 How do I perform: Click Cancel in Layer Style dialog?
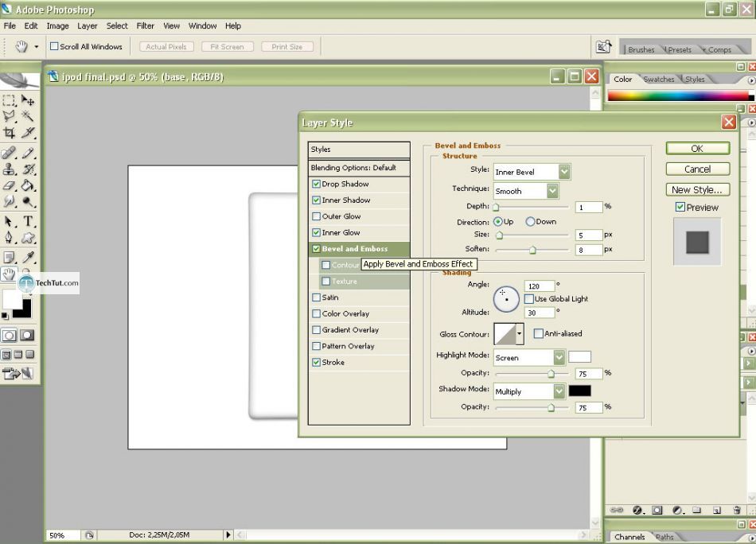click(697, 169)
